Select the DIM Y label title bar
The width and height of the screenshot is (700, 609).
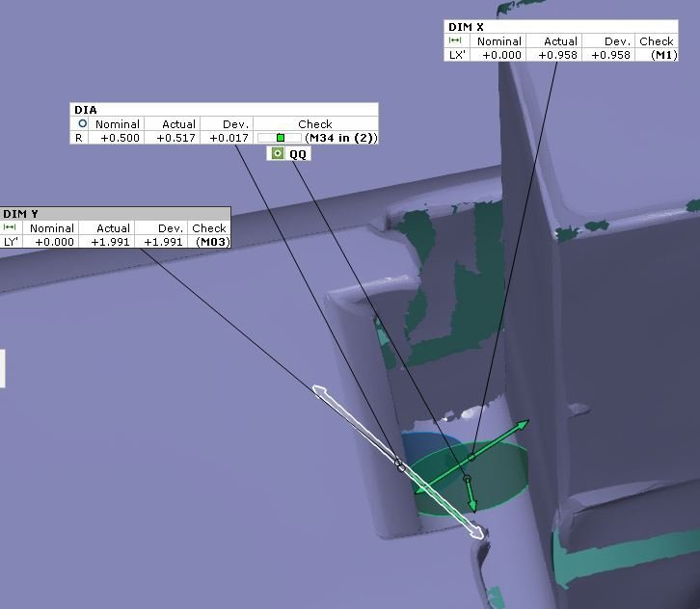point(116,214)
